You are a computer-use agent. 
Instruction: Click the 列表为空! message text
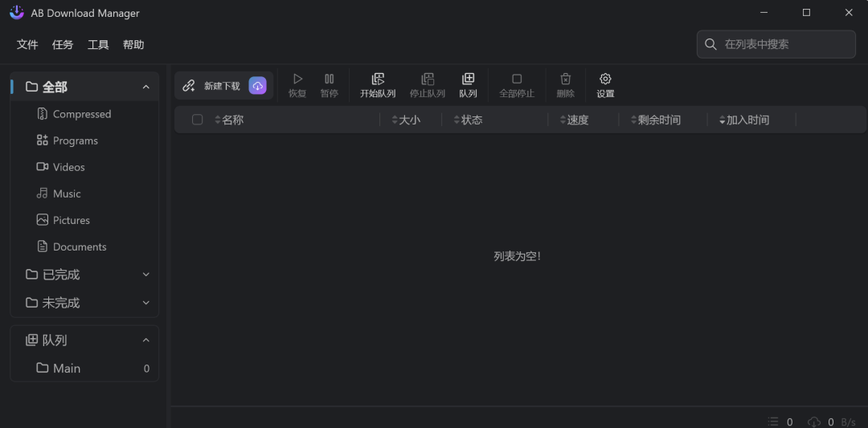click(517, 256)
